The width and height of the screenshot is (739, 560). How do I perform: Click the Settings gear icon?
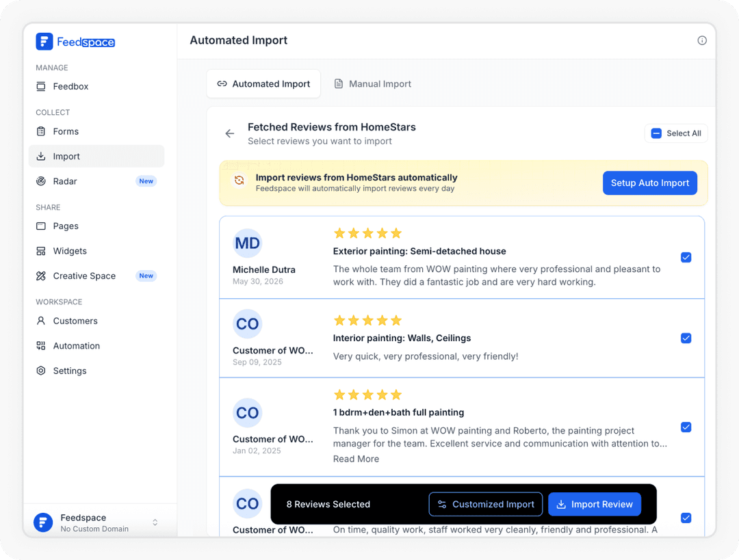click(x=41, y=371)
